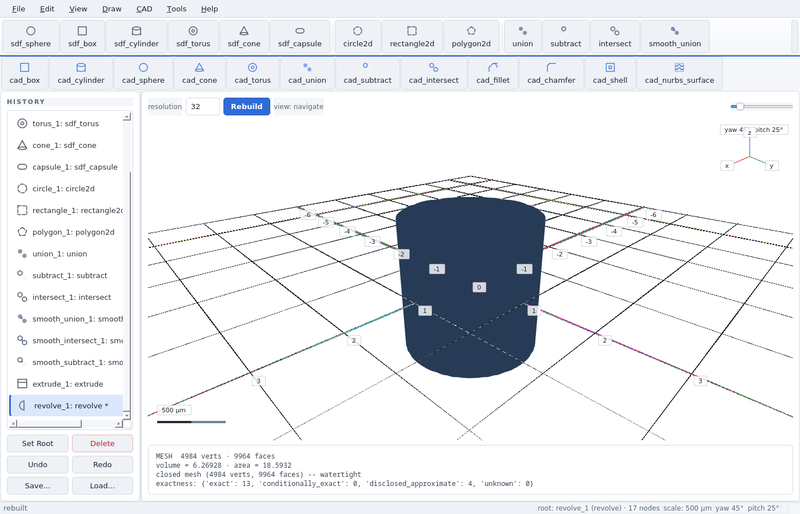This screenshot has width=800, height=514.
Task: Select the sdf_sphere tool
Action: tap(31, 37)
